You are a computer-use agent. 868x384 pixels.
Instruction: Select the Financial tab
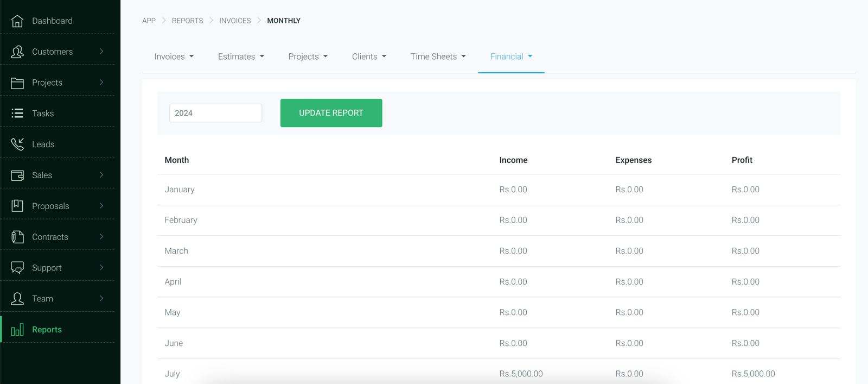click(510, 56)
